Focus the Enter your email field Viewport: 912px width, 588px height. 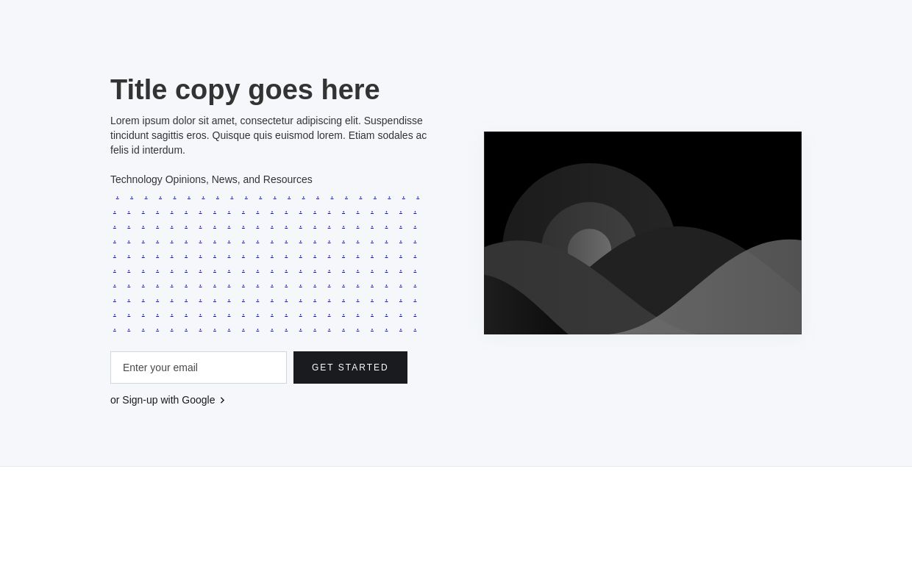(x=199, y=367)
